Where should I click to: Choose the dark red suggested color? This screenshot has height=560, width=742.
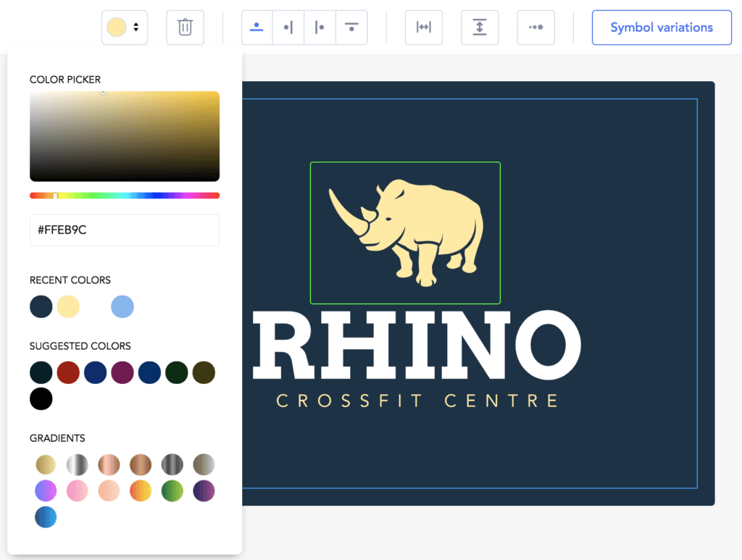68,372
